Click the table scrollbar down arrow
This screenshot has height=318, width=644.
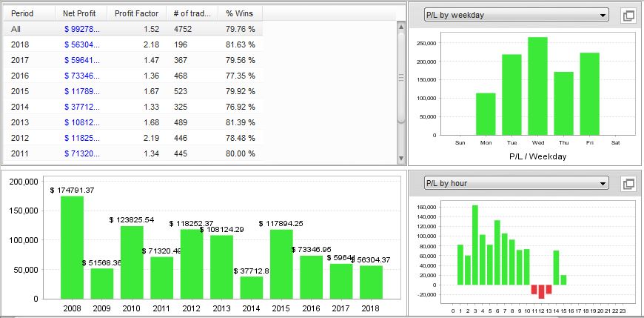pyautogui.click(x=401, y=159)
